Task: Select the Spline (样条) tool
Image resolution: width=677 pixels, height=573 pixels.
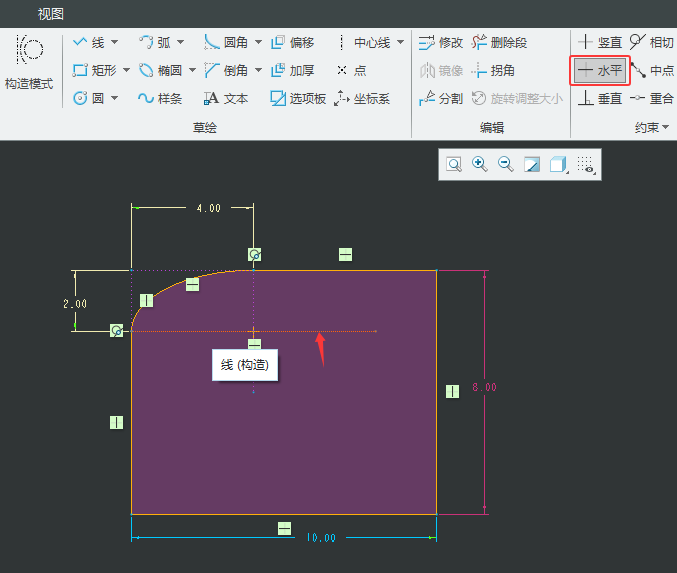Action: 160,98
